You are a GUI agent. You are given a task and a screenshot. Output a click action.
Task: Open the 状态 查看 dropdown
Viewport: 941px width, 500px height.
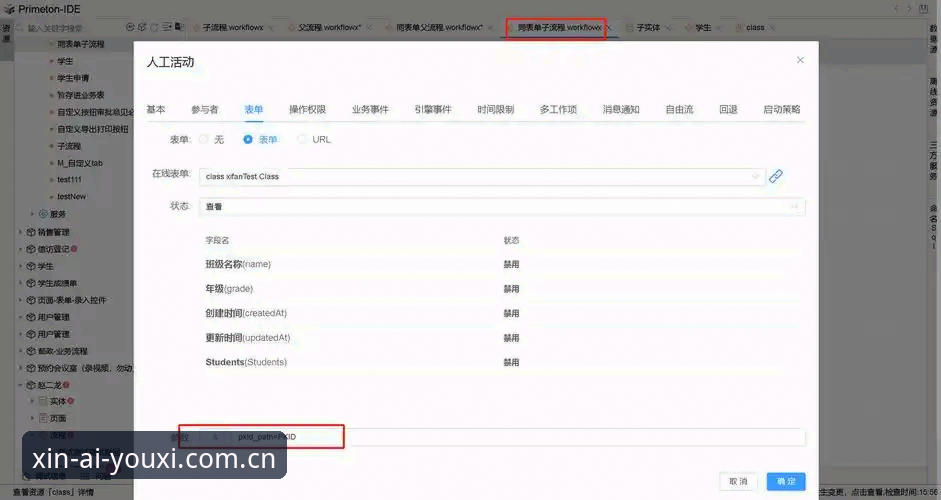[x=502, y=206]
